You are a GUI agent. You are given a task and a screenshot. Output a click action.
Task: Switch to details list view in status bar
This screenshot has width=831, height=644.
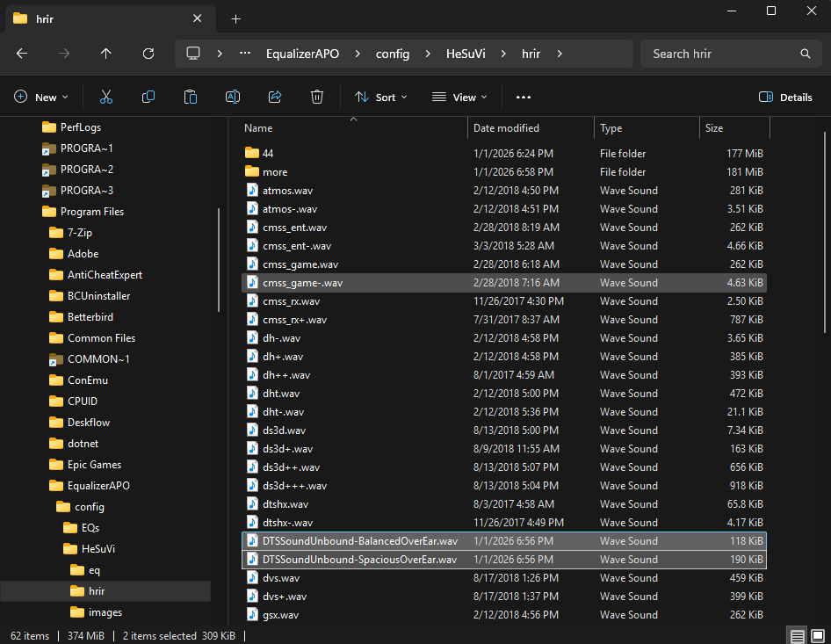(x=797, y=636)
